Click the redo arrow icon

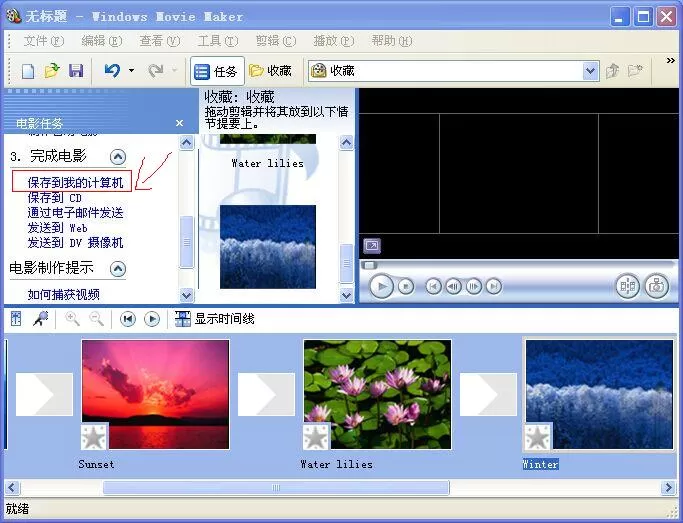tap(156, 70)
